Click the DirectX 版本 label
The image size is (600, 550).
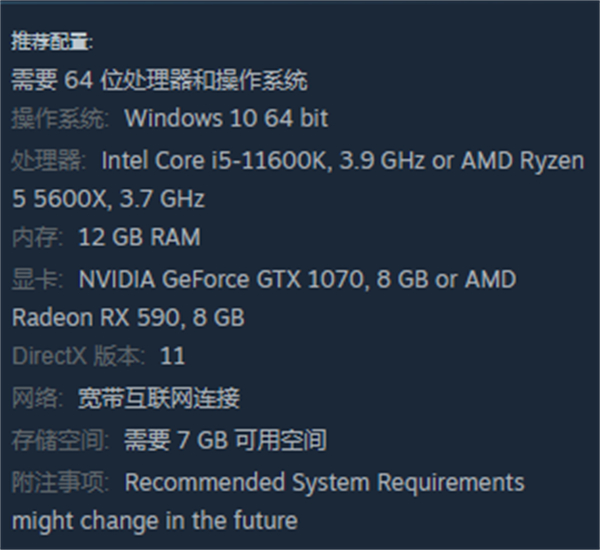(x=79, y=356)
